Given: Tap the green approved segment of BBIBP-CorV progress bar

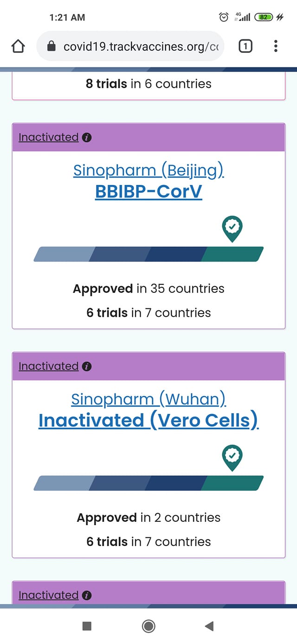Looking at the screenshot, I should coord(232,254).
